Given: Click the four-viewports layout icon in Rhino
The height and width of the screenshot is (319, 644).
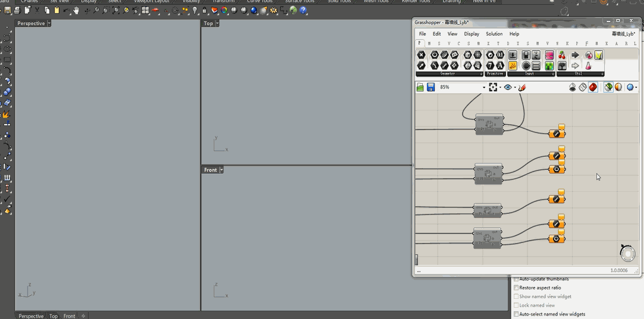Looking at the screenshot, I should 145,10.
